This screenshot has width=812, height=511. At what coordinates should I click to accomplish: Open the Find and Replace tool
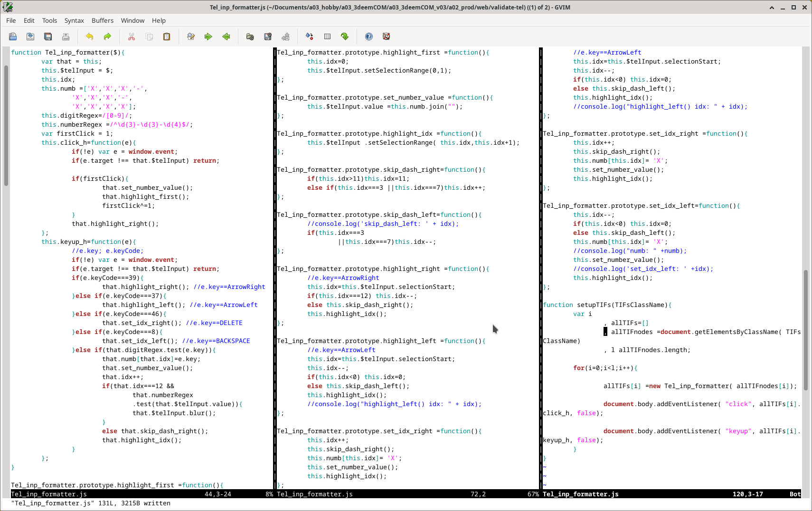(x=191, y=37)
